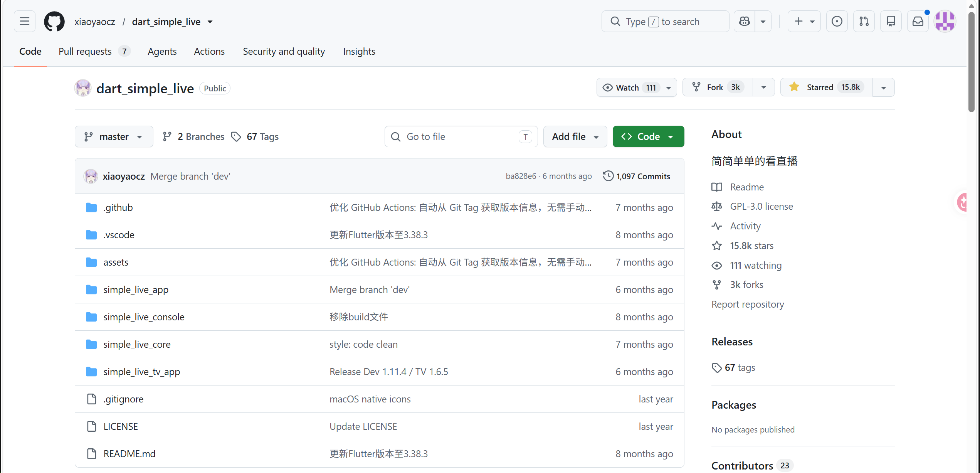Screen dimensions: 980x473
Task: Click the README.md file icon
Action: click(x=91, y=454)
